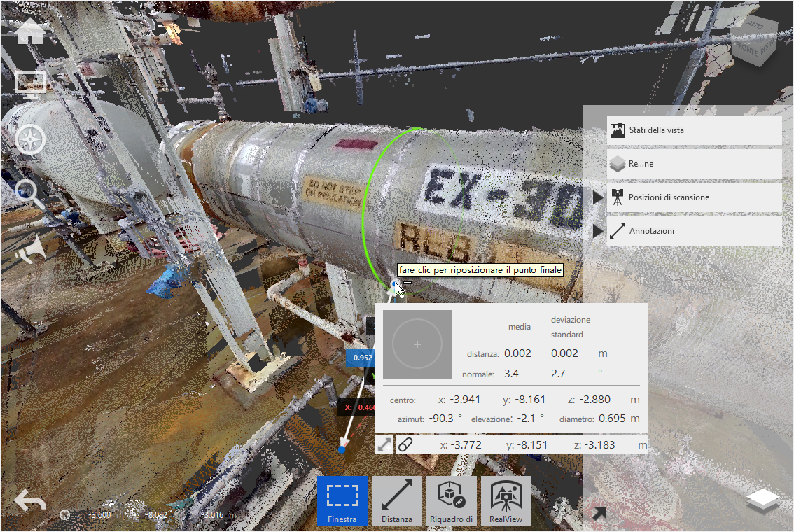Open the RealView tool
Screen dimensions: 794x532
506,501
